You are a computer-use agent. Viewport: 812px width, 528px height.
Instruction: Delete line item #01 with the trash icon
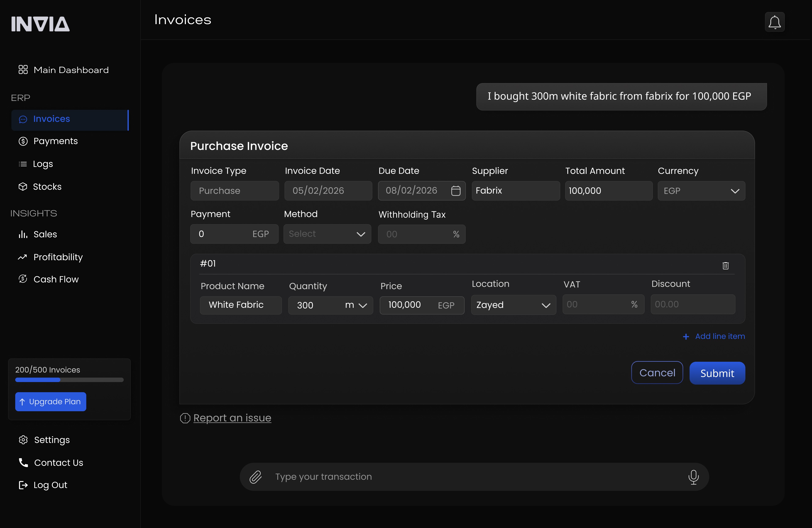click(x=726, y=265)
